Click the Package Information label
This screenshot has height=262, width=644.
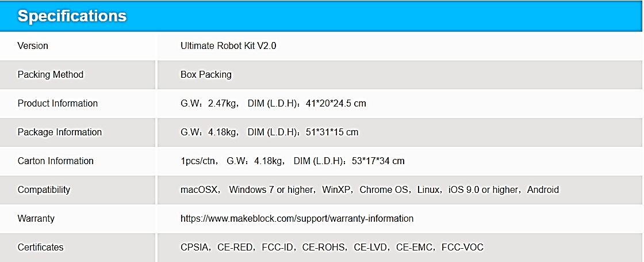click(x=60, y=132)
